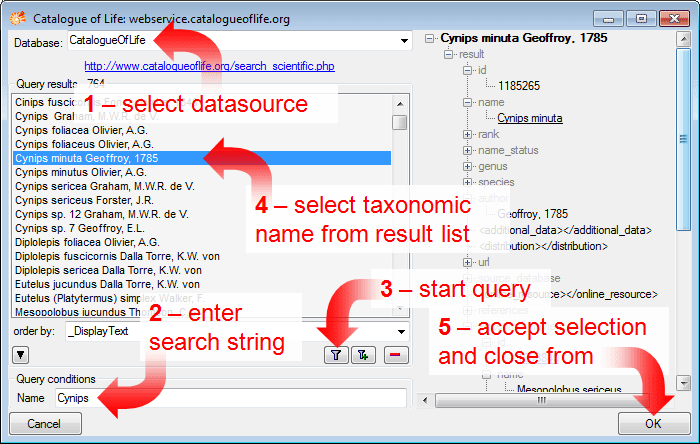Click the add-to-filter funnel plus button
This screenshot has height=444, width=700.
[361, 354]
